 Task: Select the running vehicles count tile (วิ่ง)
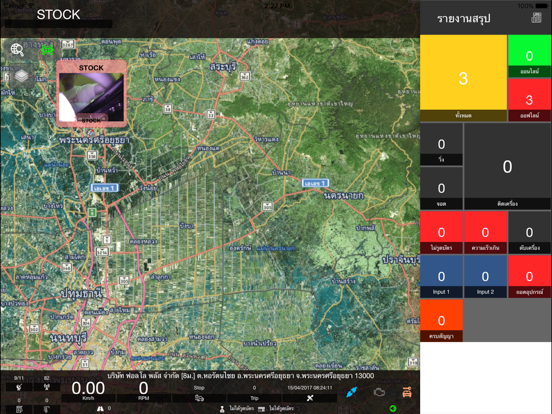[x=441, y=144]
